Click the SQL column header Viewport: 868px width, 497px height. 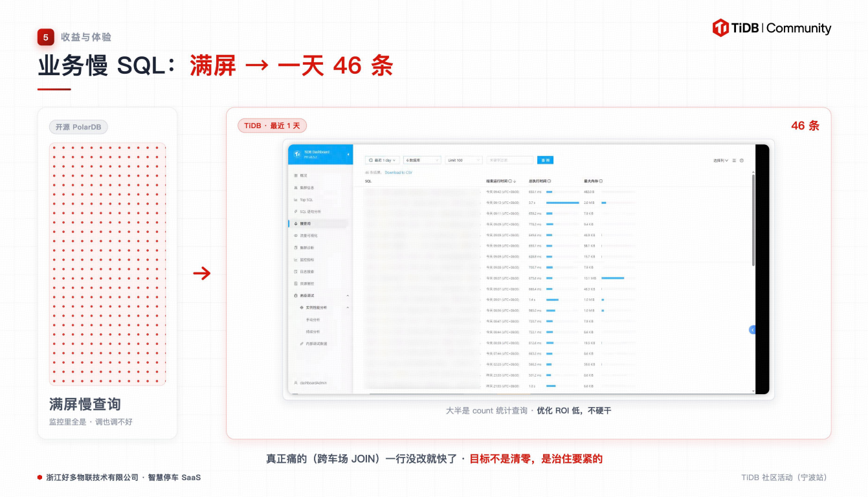click(368, 181)
